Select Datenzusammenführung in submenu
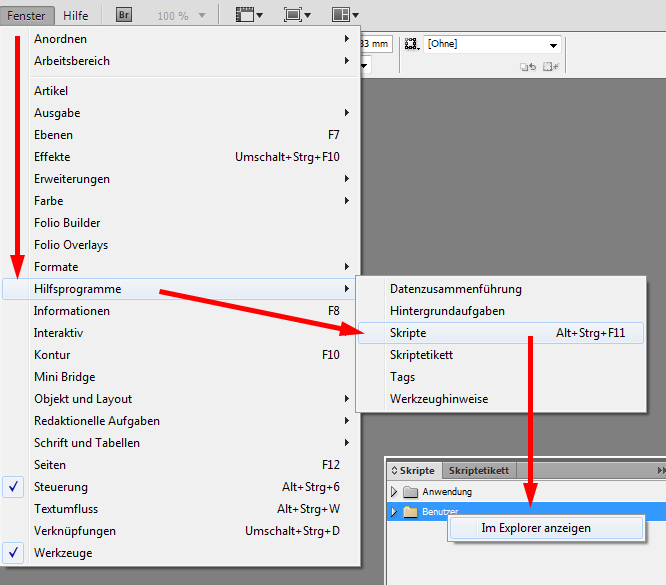Image resolution: width=666 pixels, height=585 pixels. point(501,289)
